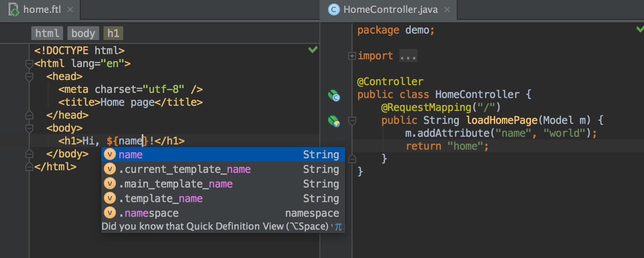Click the Java class icon on HomeController.java tab
The width and height of the screenshot is (644, 258).
(x=334, y=9)
